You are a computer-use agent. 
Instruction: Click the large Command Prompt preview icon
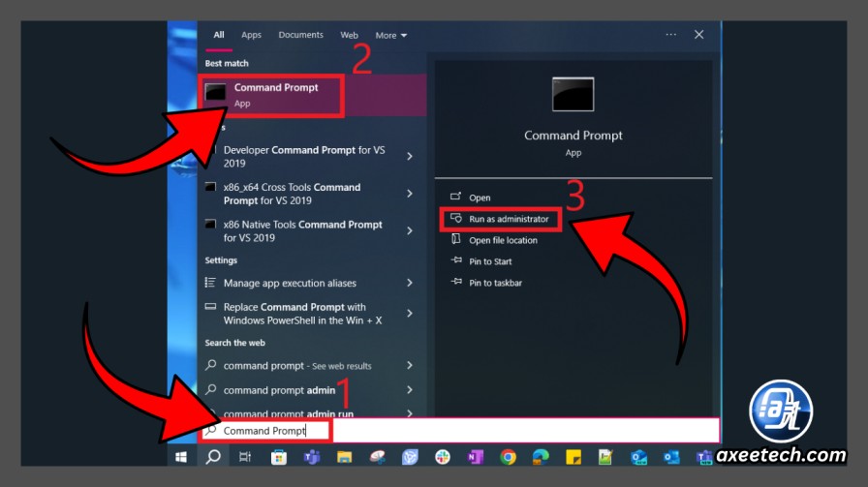pyautogui.click(x=573, y=95)
